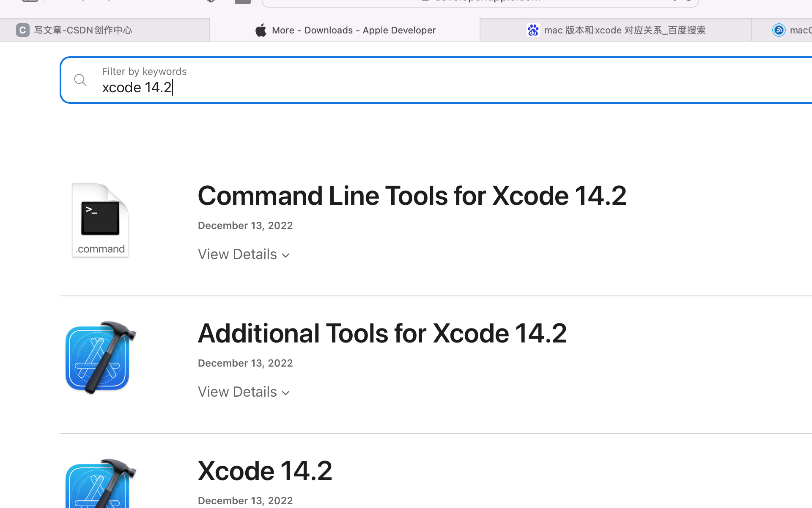
Task: Click the chevron beside Additional Tools details
Action: (286, 393)
